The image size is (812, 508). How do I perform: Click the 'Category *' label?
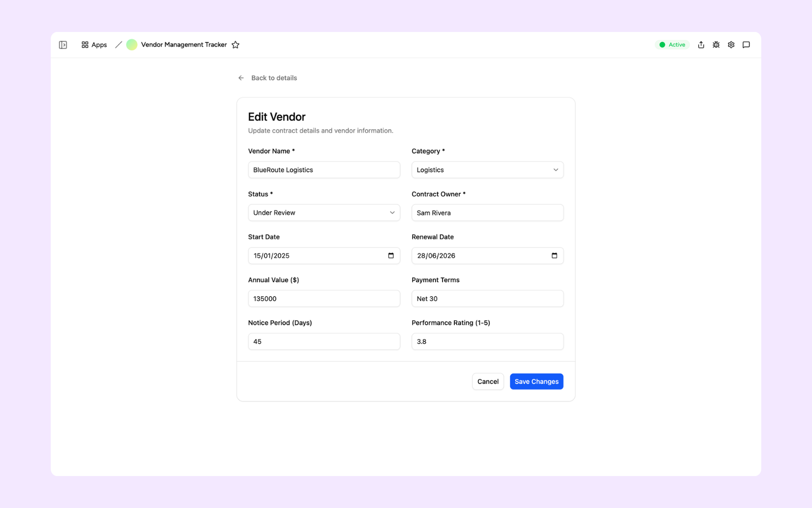tap(428, 151)
